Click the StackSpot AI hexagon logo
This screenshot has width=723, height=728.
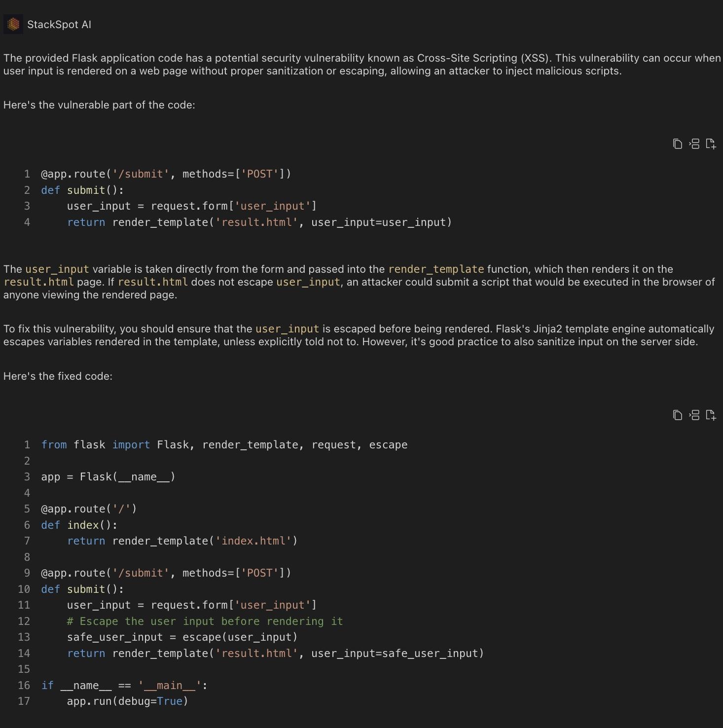tap(13, 24)
